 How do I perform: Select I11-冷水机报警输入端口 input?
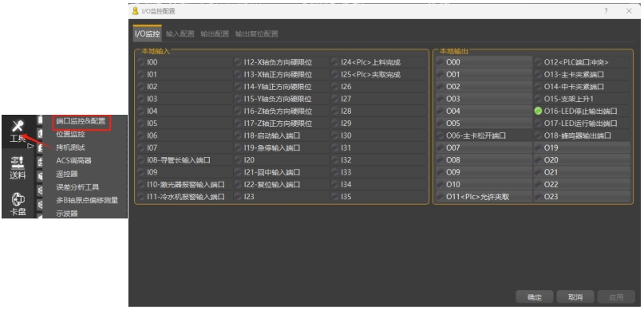click(x=184, y=197)
